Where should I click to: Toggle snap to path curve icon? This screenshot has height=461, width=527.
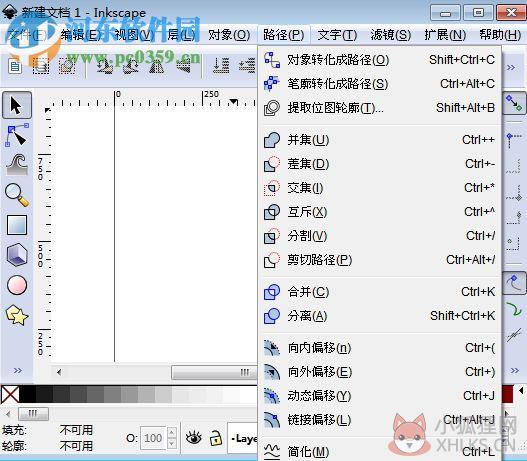click(x=514, y=284)
